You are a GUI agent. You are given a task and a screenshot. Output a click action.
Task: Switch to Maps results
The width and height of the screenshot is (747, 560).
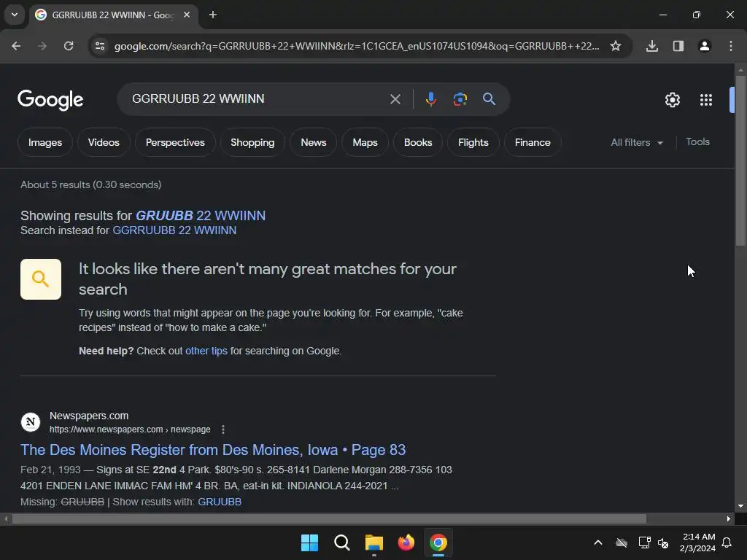tap(365, 142)
